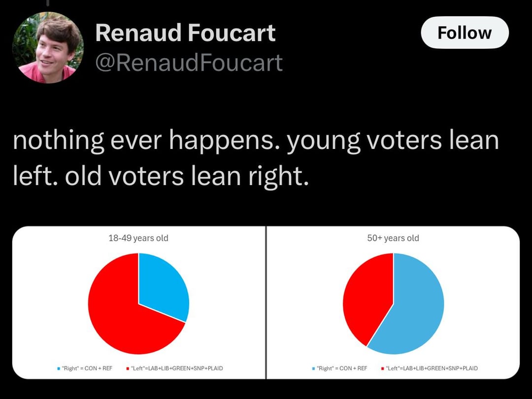Click the "18-49 years old" chart title
This screenshot has width=532, height=399.
[x=138, y=238]
